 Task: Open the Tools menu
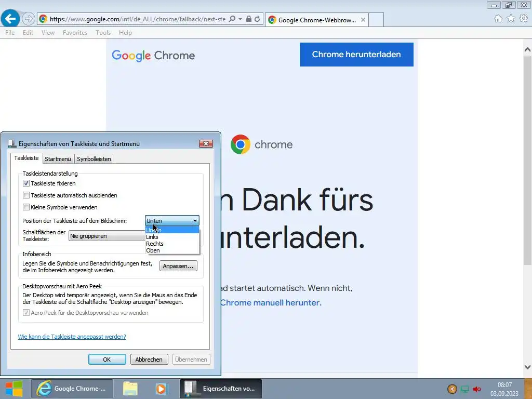click(x=103, y=33)
